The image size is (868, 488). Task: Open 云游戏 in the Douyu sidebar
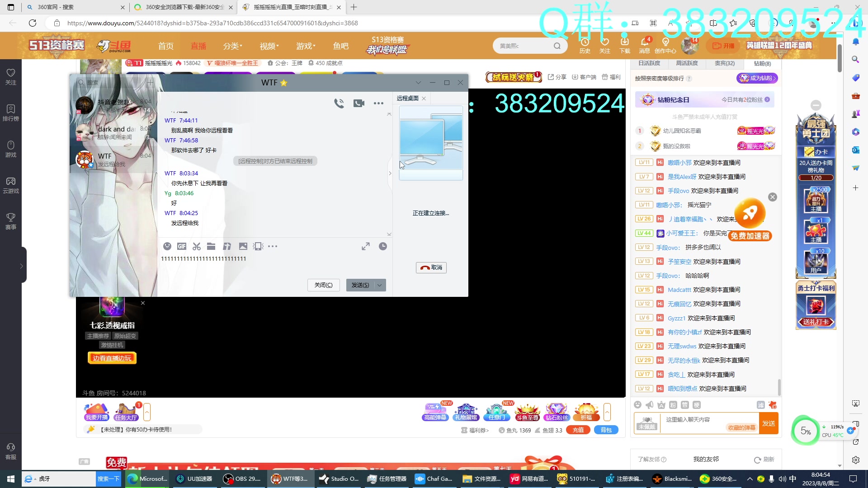pos(11,185)
